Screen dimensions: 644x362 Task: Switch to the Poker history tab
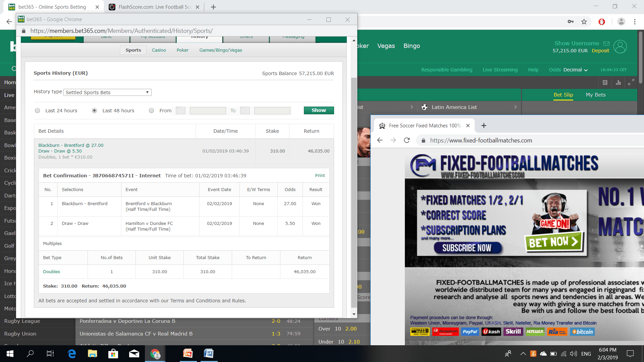coord(182,50)
